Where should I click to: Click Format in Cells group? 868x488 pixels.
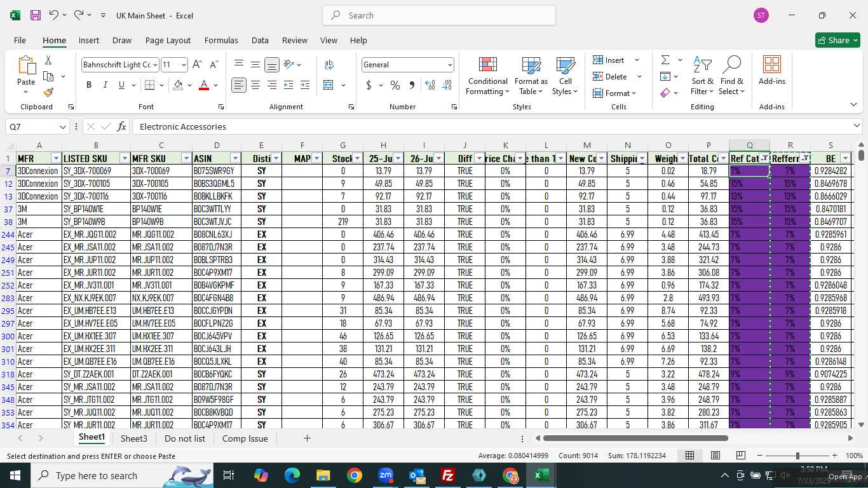pyautogui.click(x=615, y=93)
